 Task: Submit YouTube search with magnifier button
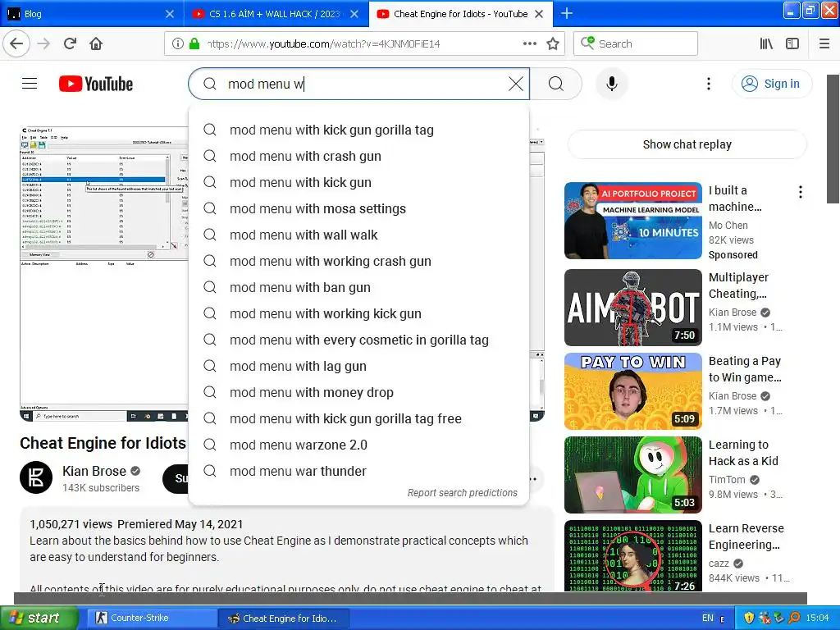pos(556,84)
